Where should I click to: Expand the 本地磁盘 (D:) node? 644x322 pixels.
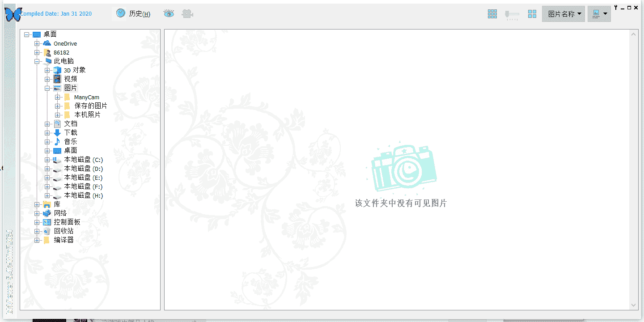(x=47, y=169)
